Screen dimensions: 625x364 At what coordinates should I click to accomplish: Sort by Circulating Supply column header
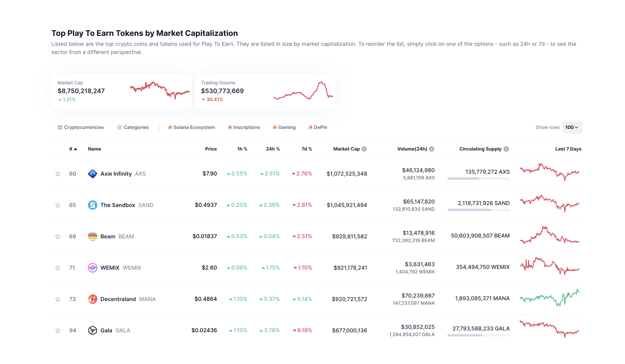[x=480, y=149]
